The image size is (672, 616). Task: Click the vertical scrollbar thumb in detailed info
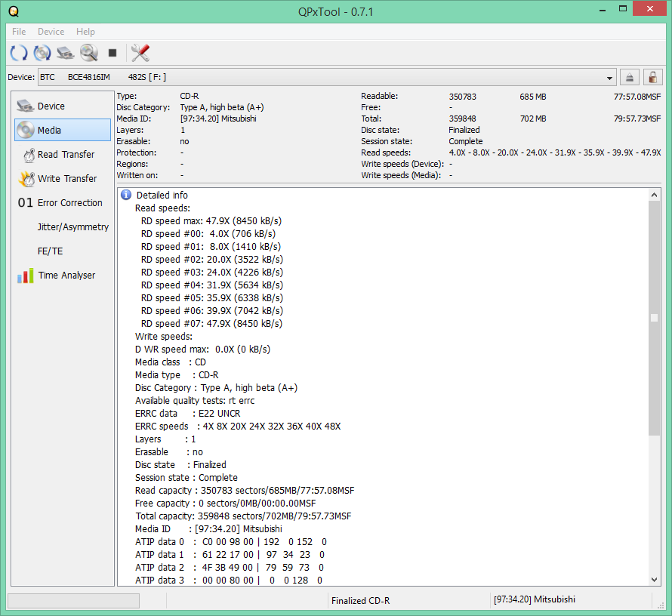[654, 319]
